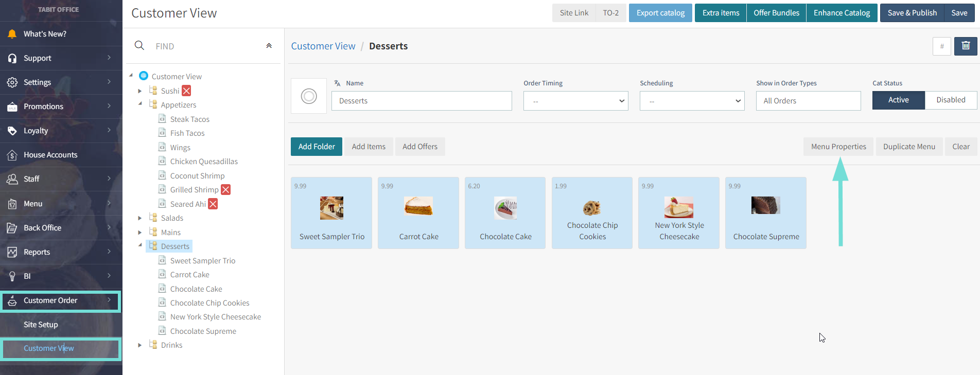The width and height of the screenshot is (980, 375).
Task: Set category status to Active
Action: [898, 100]
